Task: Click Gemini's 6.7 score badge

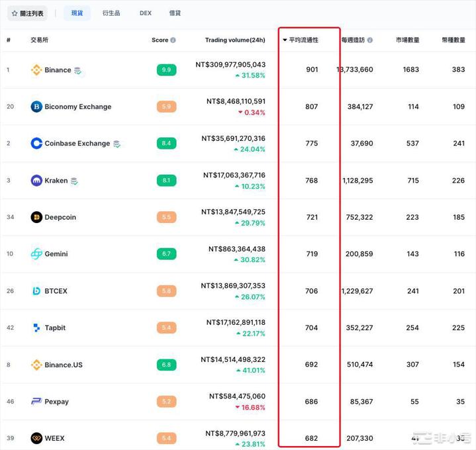Action: pyautogui.click(x=166, y=253)
